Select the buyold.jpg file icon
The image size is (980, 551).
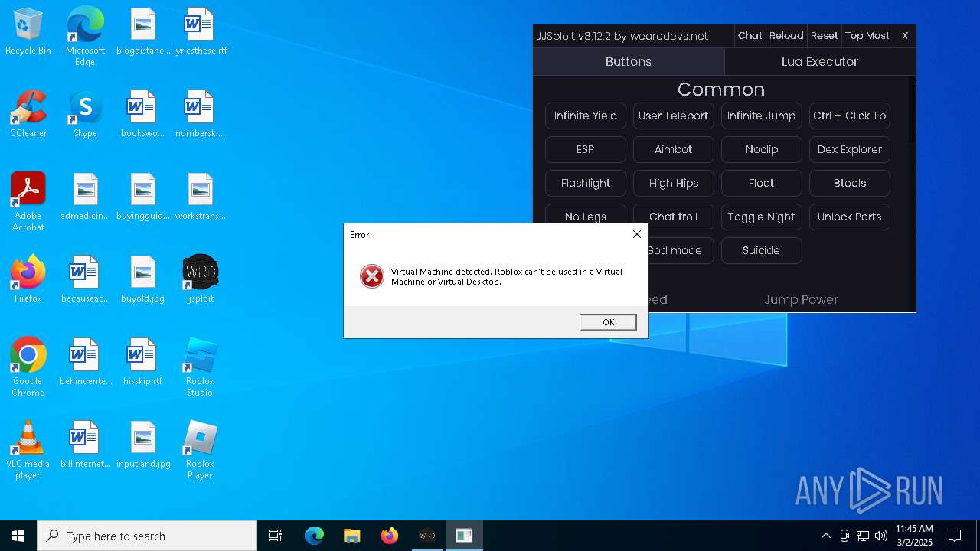(x=142, y=279)
